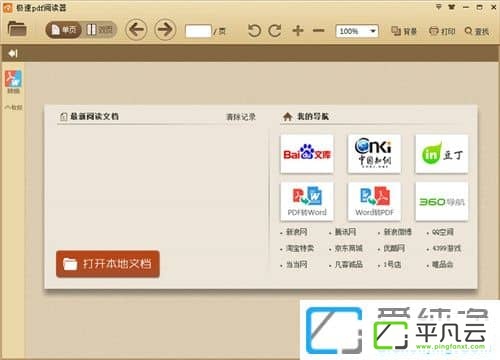Open the 100% zoom level dropdown

coord(357,31)
